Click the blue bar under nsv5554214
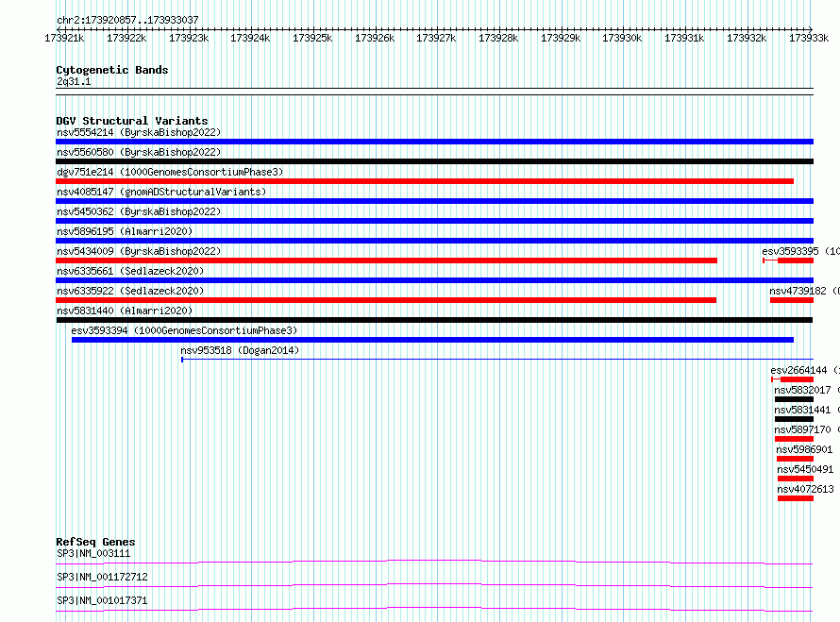Image resolution: width=840 pixels, height=622 pixels. 434,142
